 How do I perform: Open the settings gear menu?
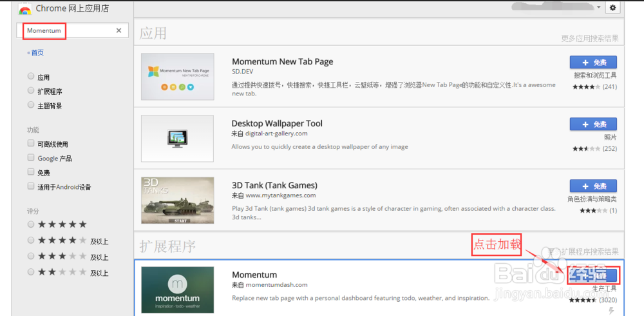pyautogui.click(x=613, y=7)
